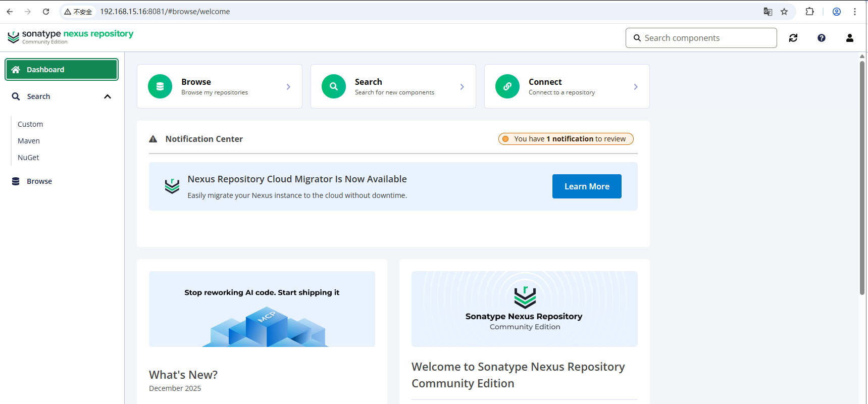868x404 pixels.
Task: Click the browser back arrow
Action: [x=10, y=12]
